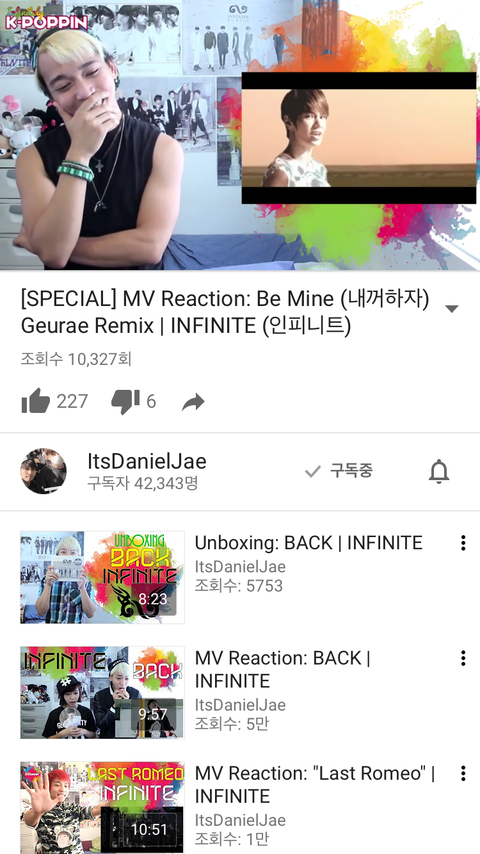Play the Last Romeo reaction thumbnail
Image resolution: width=480 pixels, height=854 pixels.
pyautogui.click(x=102, y=808)
